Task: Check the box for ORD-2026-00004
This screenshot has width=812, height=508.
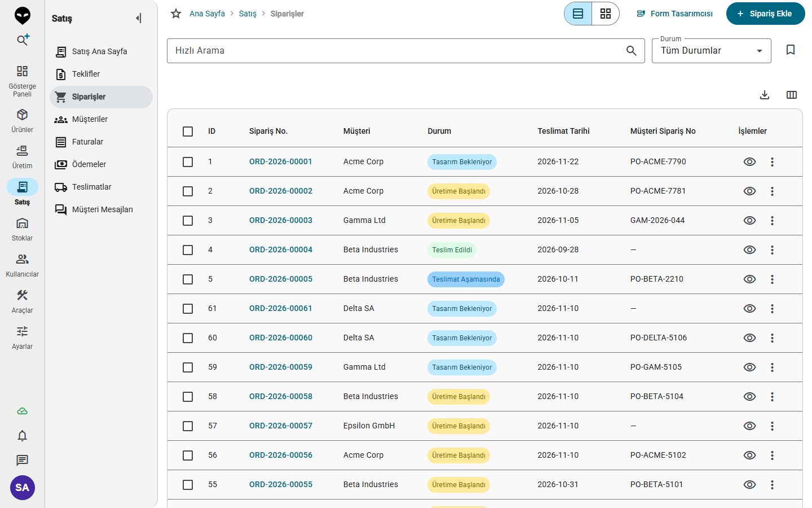Action: click(188, 250)
